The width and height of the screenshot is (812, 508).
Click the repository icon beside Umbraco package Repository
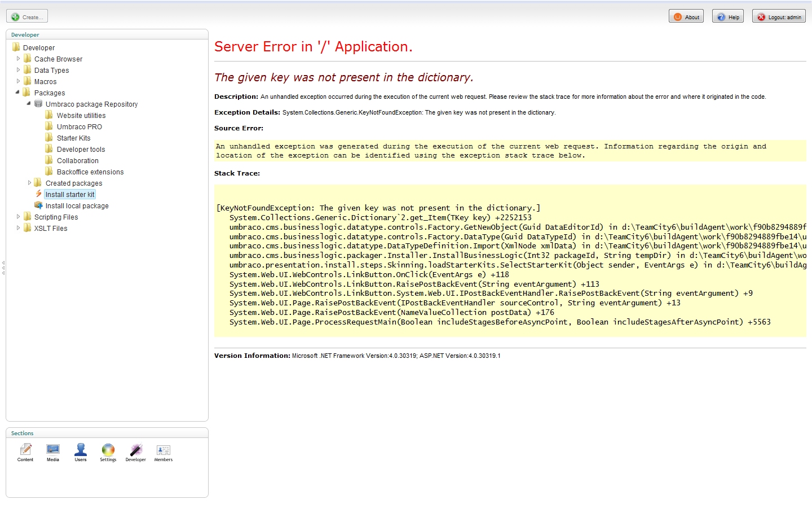click(x=38, y=104)
